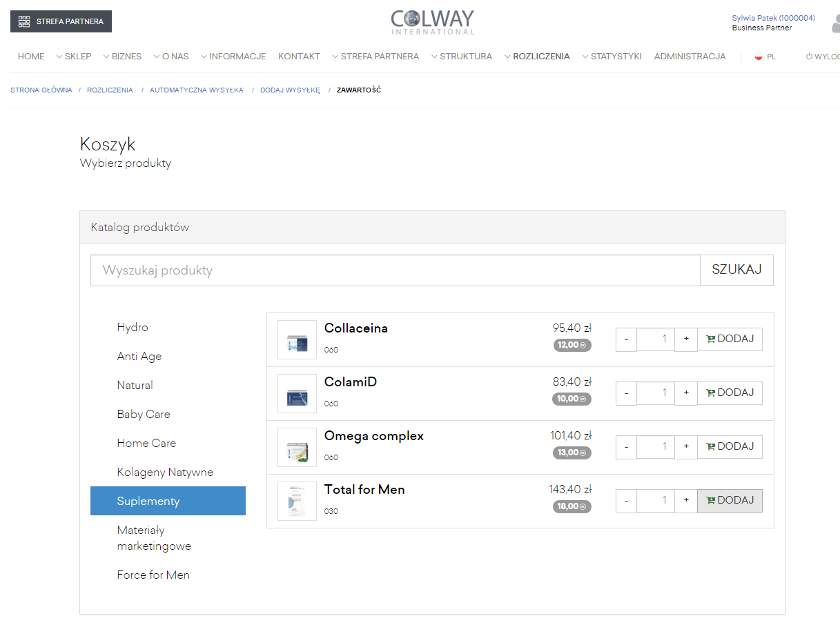
Task: Decrease Collaceina quantity with minus
Action: point(626,339)
